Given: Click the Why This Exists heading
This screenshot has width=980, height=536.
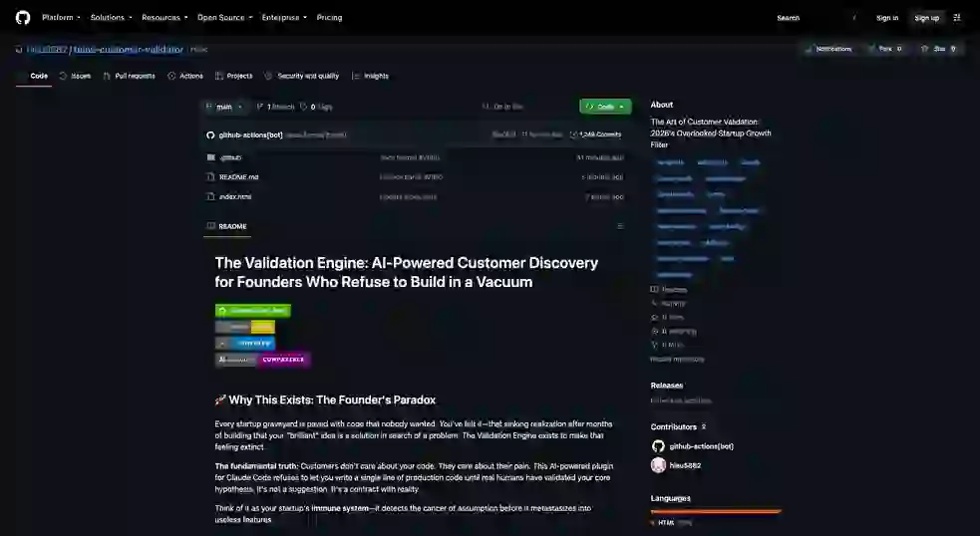Looking at the screenshot, I should (x=326, y=400).
